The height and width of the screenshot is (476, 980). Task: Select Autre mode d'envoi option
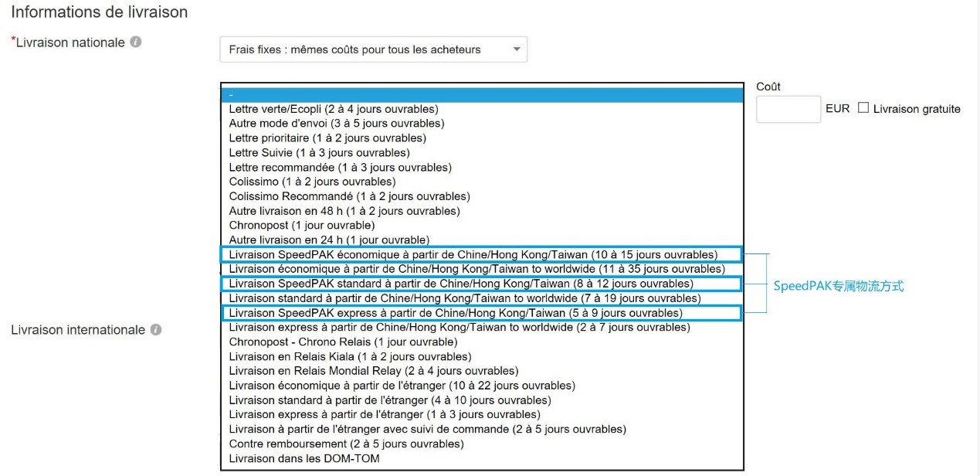point(482,124)
